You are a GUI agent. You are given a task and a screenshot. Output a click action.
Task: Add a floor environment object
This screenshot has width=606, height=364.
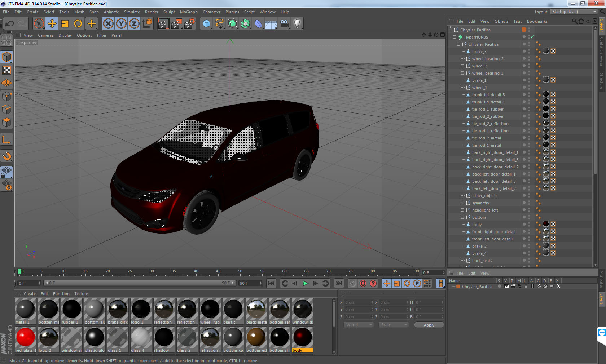(x=271, y=24)
